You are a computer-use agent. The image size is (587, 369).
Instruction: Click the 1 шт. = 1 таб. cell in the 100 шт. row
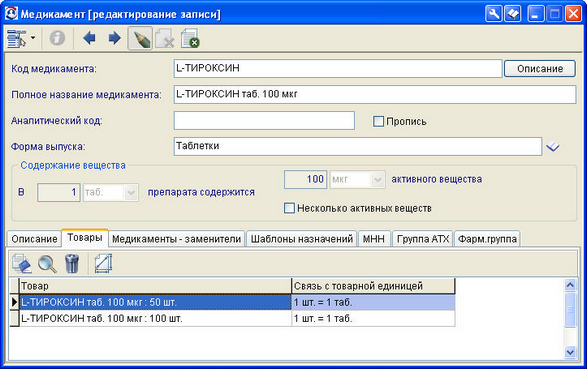pyautogui.click(x=373, y=318)
